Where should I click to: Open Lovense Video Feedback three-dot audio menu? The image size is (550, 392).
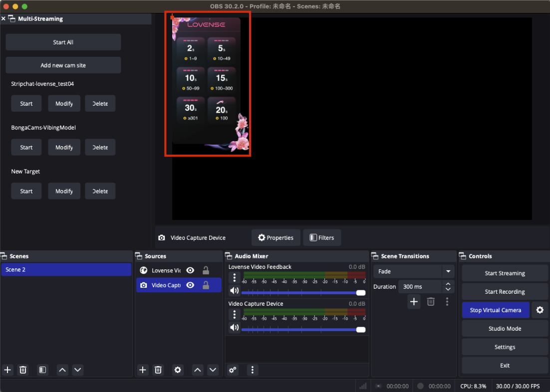click(x=235, y=278)
